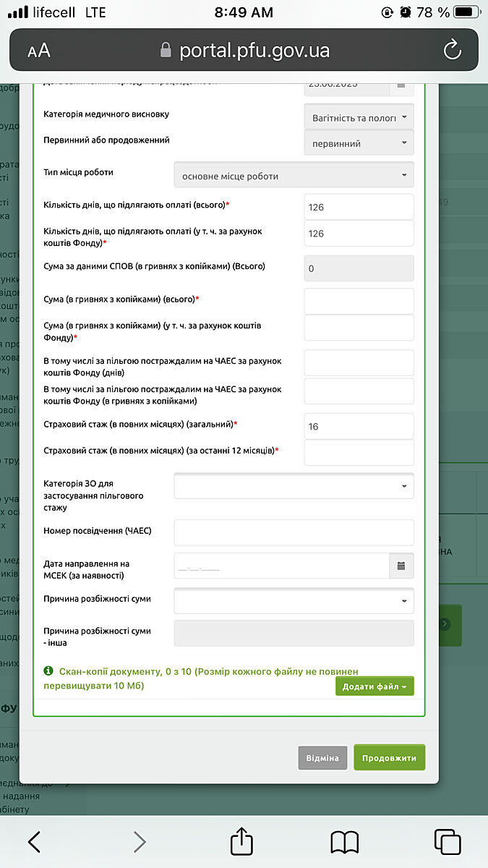
Task: Tap the portal.pfu.gov.ua address bar
Action: (244, 51)
